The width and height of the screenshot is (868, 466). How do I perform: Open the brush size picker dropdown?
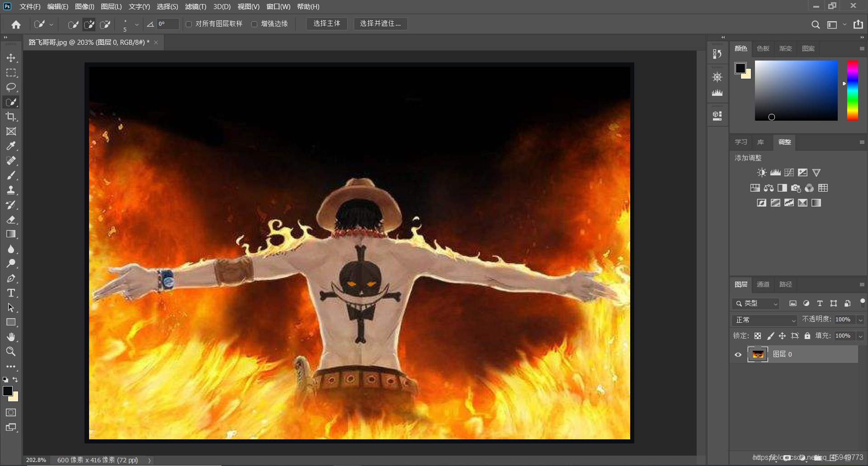coord(137,24)
